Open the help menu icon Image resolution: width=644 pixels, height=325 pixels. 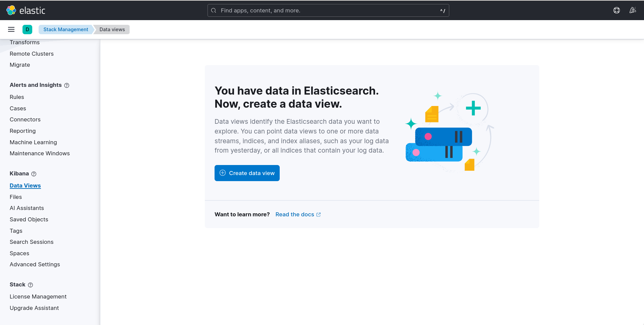[616, 10]
